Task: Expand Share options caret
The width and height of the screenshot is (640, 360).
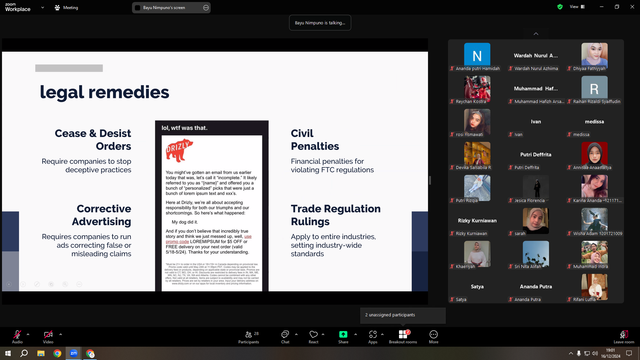Action: pyautogui.click(x=355, y=334)
